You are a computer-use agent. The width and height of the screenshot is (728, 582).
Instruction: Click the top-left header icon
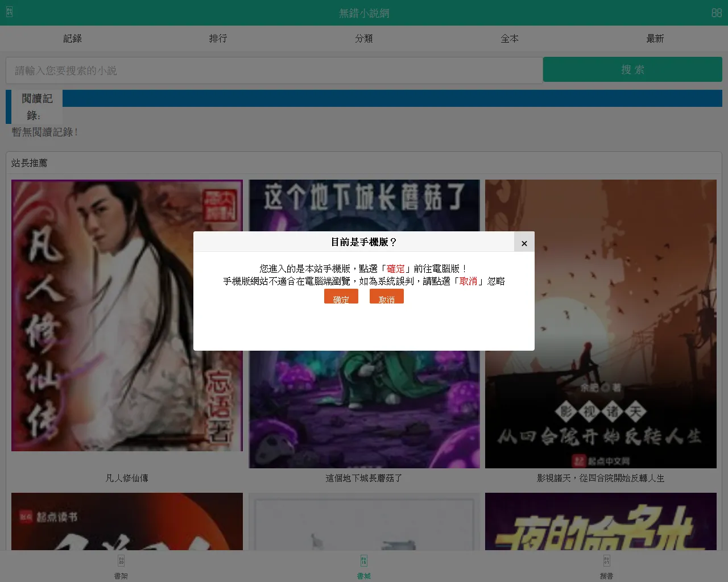point(9,12)
